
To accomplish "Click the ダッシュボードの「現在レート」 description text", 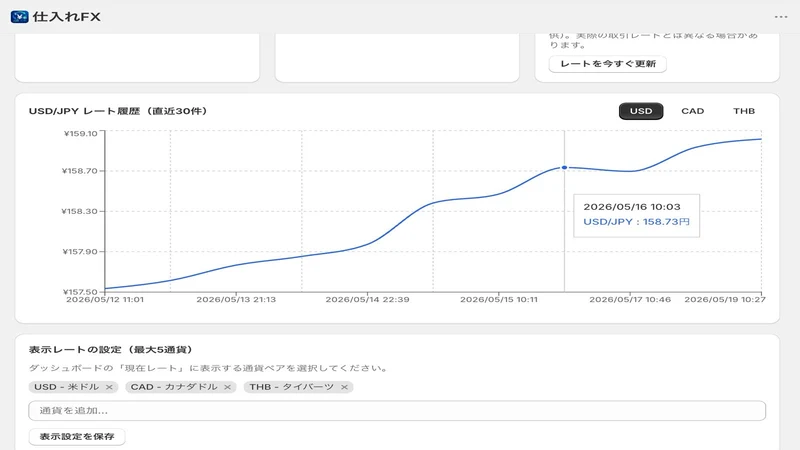I will pos(209,368).
